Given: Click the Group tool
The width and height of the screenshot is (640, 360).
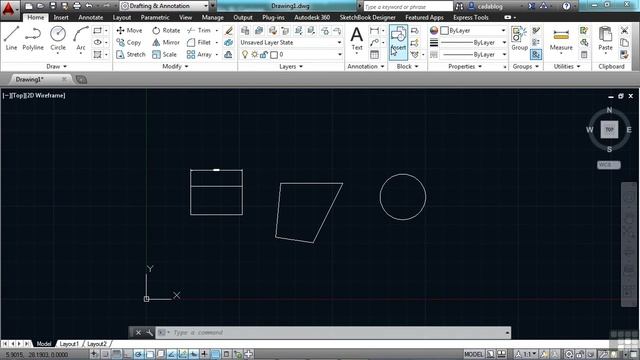Looking at the screenshot, I should 519,39.
